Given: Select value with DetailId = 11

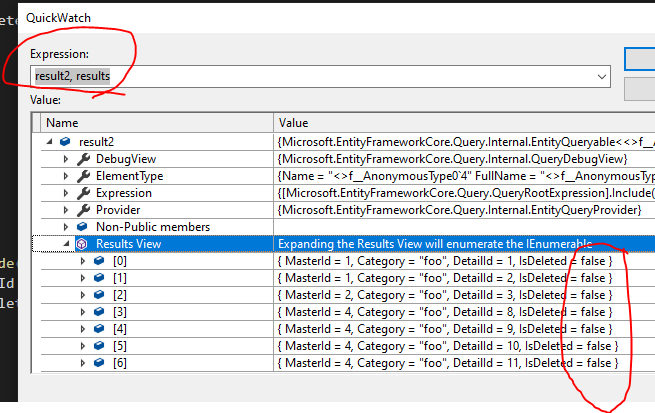Looking at the screenshot, I should click(448, 363).
